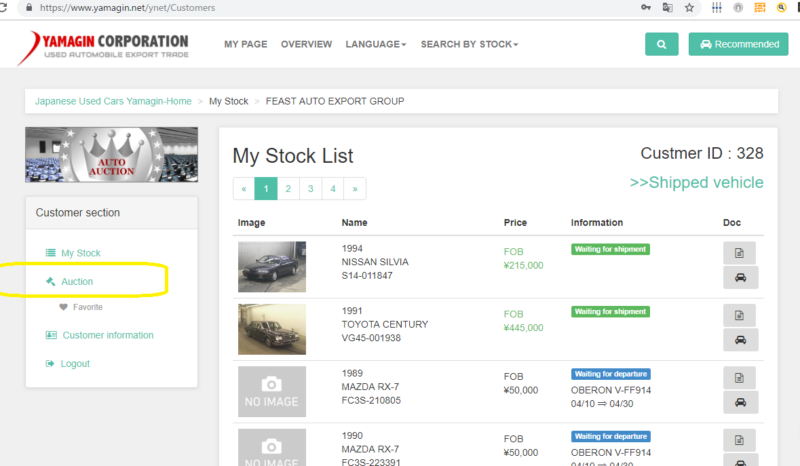Image resolution: width=800 pixels, height=466 pixels.
Task: Follow the Japanese Used Cars Yamagin-Home breadcrumb
Action: (x=113, y=101)
